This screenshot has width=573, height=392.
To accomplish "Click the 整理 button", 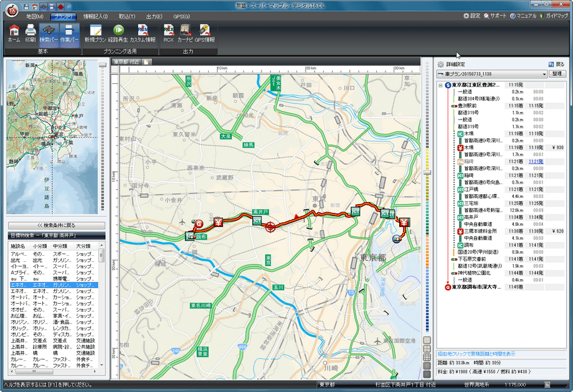I will (557, 73).
